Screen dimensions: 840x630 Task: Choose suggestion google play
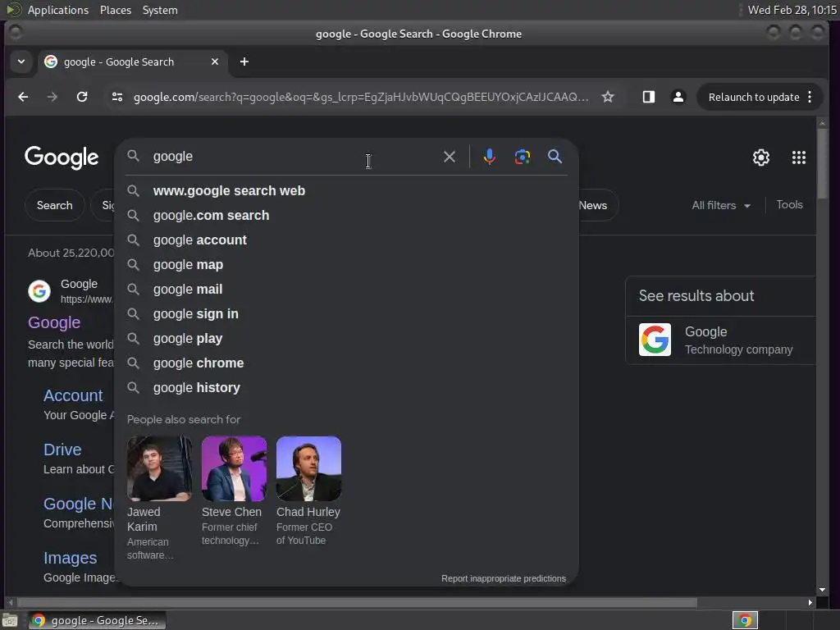(346, 339)
